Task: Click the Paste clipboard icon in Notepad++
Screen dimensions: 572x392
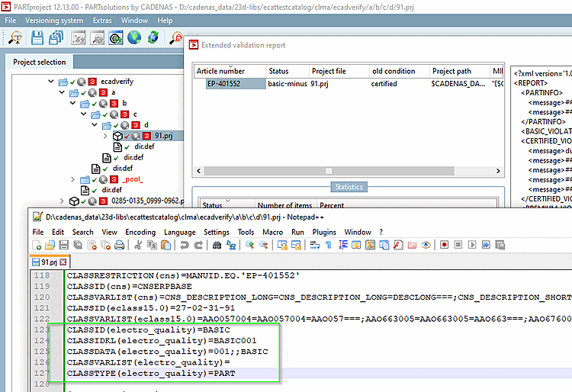Action: [x=166, y=245]
